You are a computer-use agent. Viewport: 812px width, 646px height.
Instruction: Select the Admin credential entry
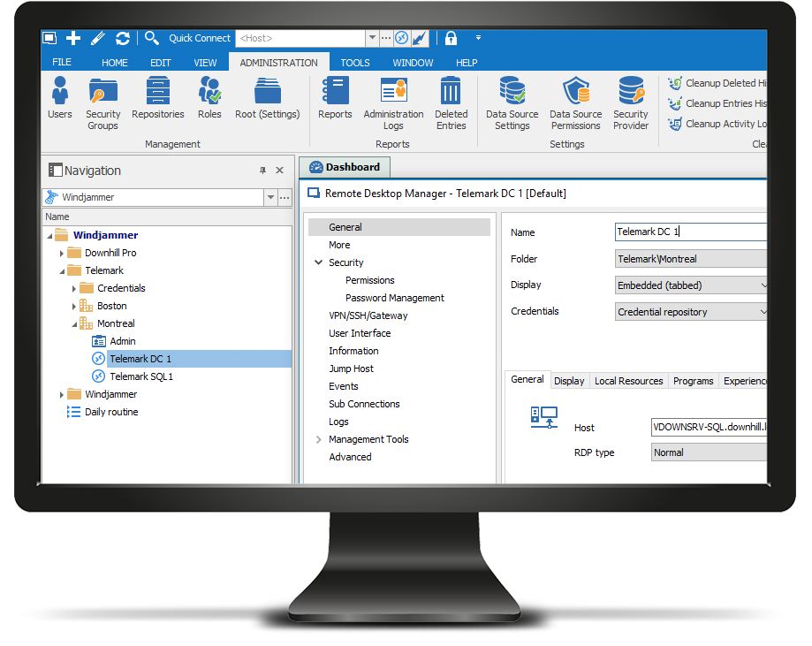(x=123, y=341)
